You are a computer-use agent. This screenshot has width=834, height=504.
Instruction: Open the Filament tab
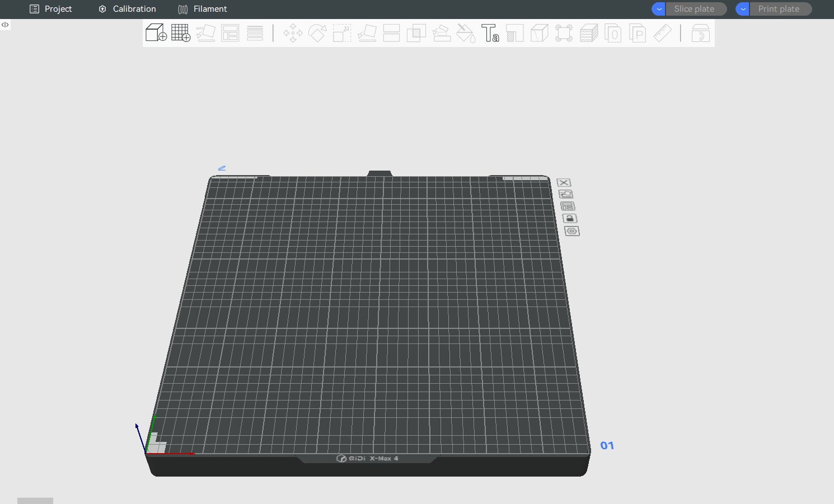click(203, 9)
